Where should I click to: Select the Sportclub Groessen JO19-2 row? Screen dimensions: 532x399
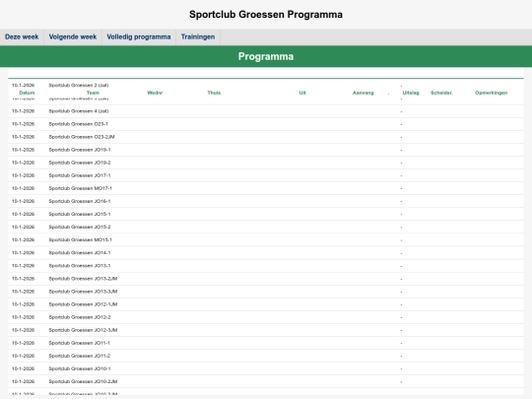point(266,163)
